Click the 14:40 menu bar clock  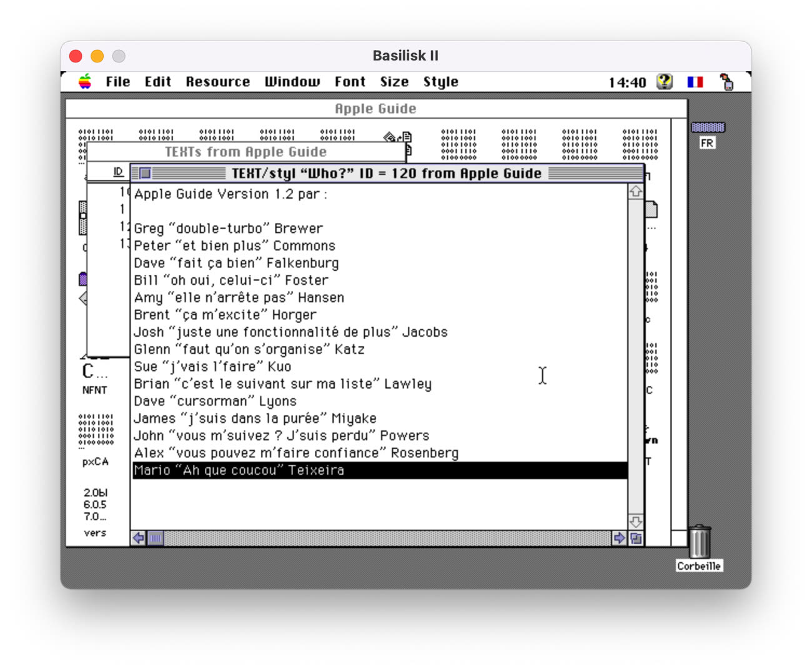tap(627, 82)
